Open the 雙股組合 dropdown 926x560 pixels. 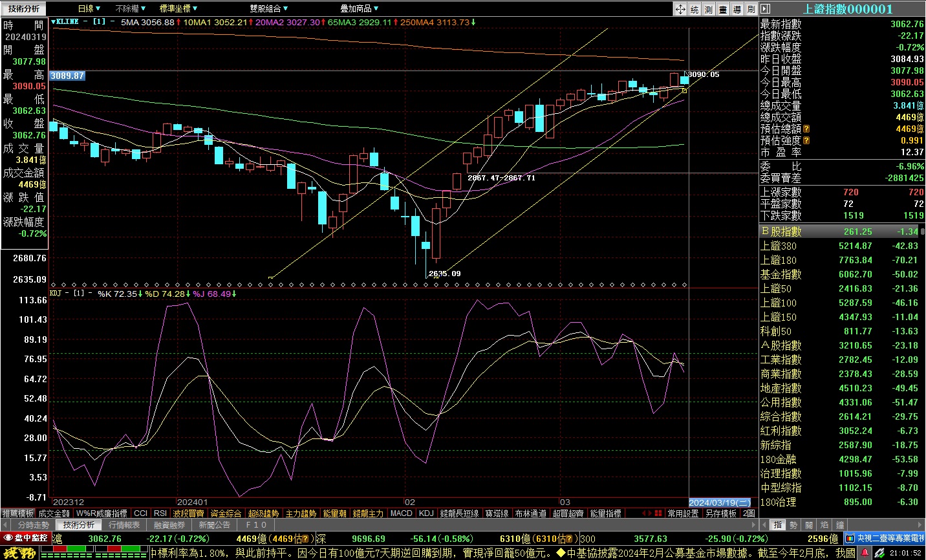pos(269,8)
